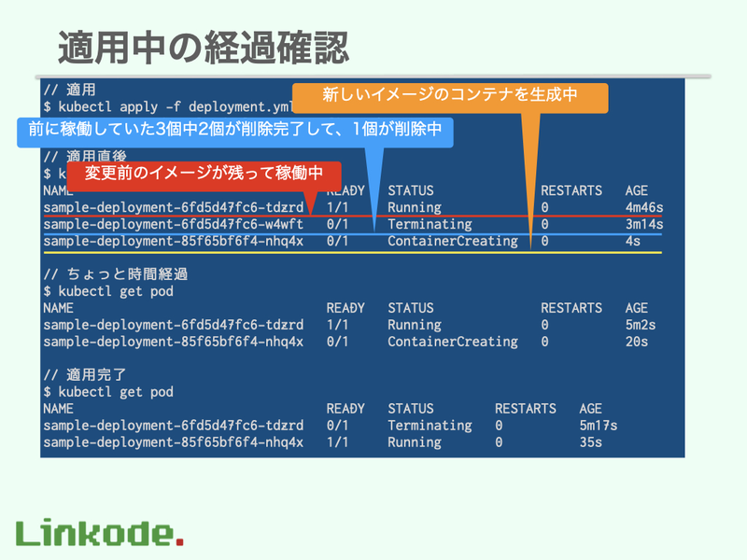Viewport: 747px width, 560px height.
Task: Click the age value "4s"
Action: (x=633, y=242)
